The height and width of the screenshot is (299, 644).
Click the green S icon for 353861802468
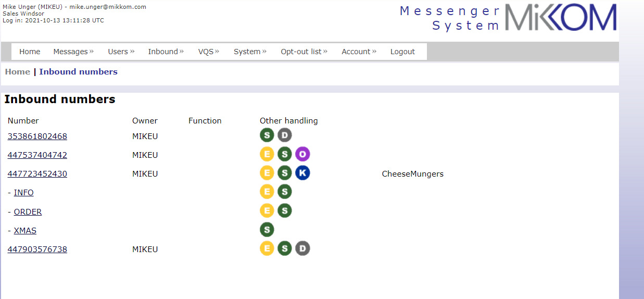267,135
